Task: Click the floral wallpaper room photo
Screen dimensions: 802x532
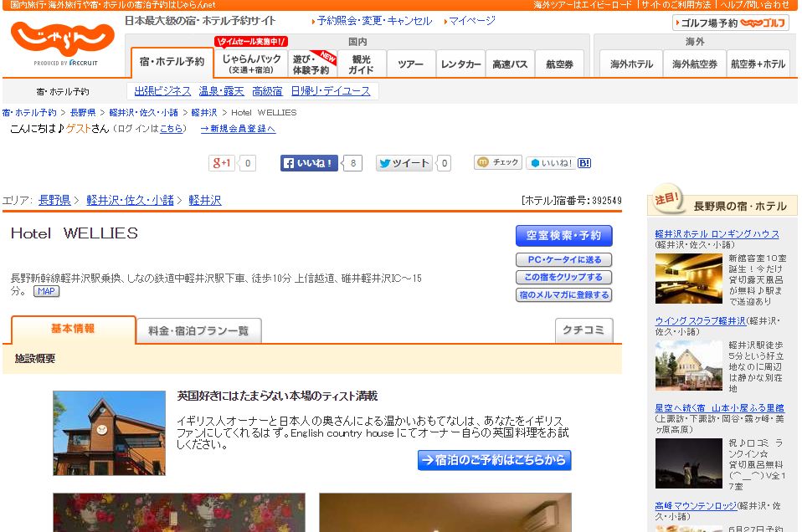Action: [x=179, y=513]
